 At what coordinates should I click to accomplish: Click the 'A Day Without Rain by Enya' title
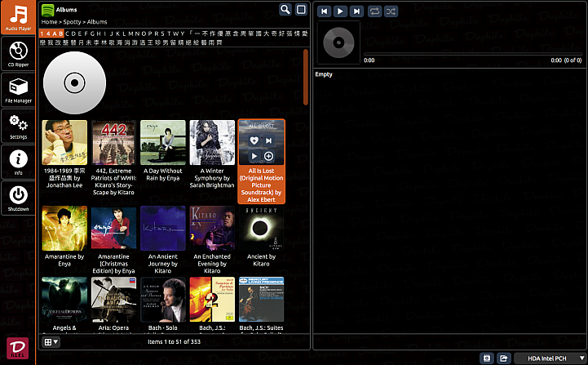pyautogui.click(x=163, y=174)
